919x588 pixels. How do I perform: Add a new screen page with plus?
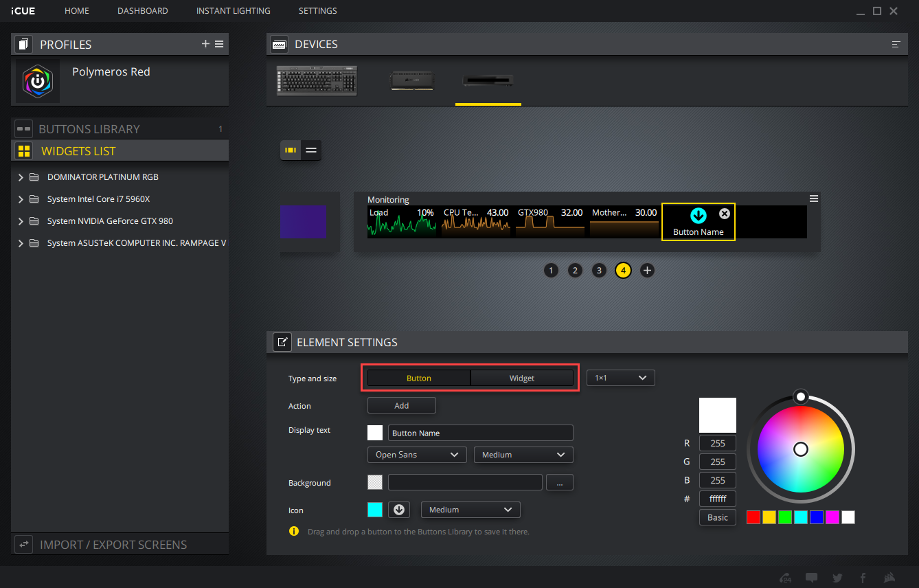tap(647, 271)
